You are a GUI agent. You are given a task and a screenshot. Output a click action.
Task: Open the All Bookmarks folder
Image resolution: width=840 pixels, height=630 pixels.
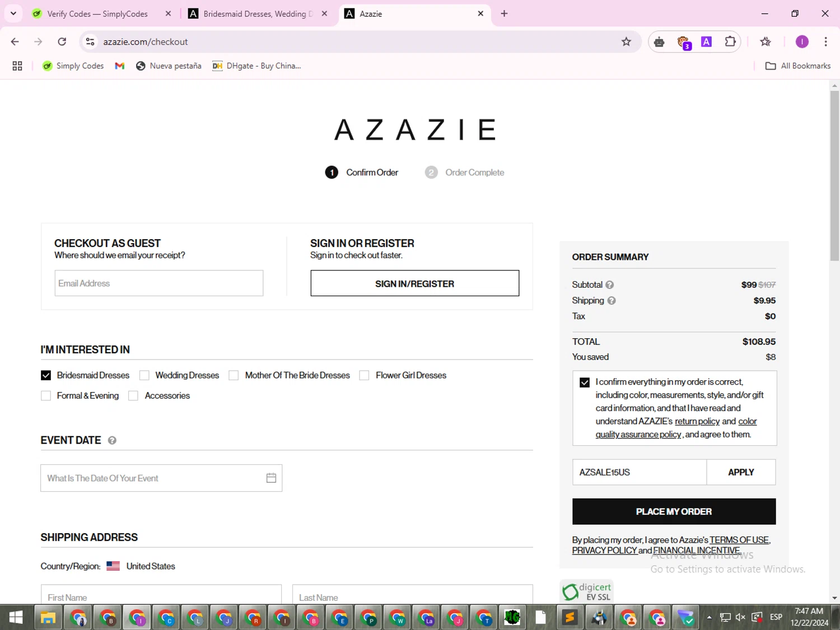point(798,66)
